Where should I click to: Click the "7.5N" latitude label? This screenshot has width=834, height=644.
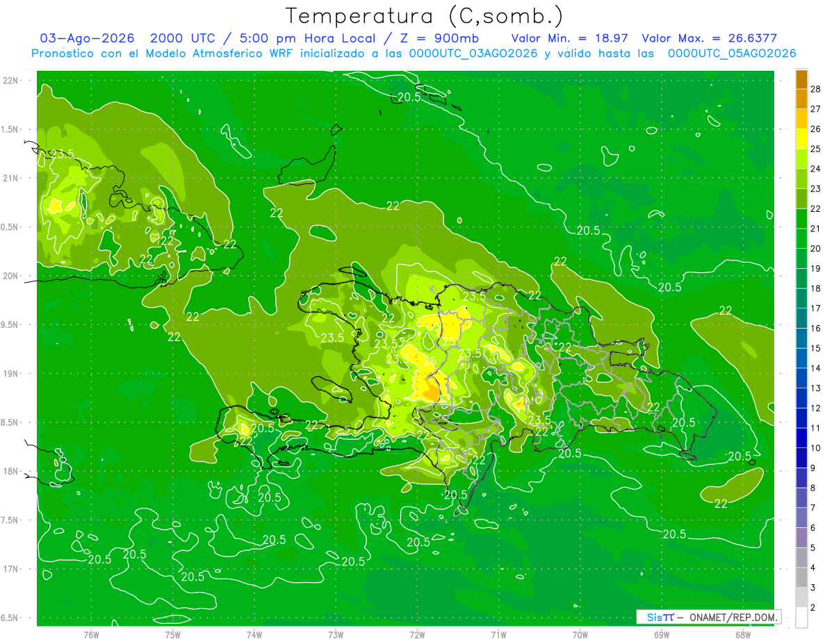point(11,520)
